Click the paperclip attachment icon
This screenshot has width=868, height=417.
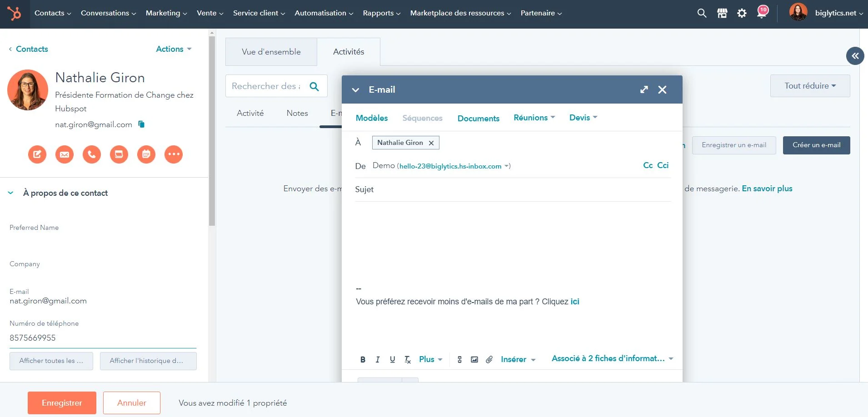(x=489, y=359)
